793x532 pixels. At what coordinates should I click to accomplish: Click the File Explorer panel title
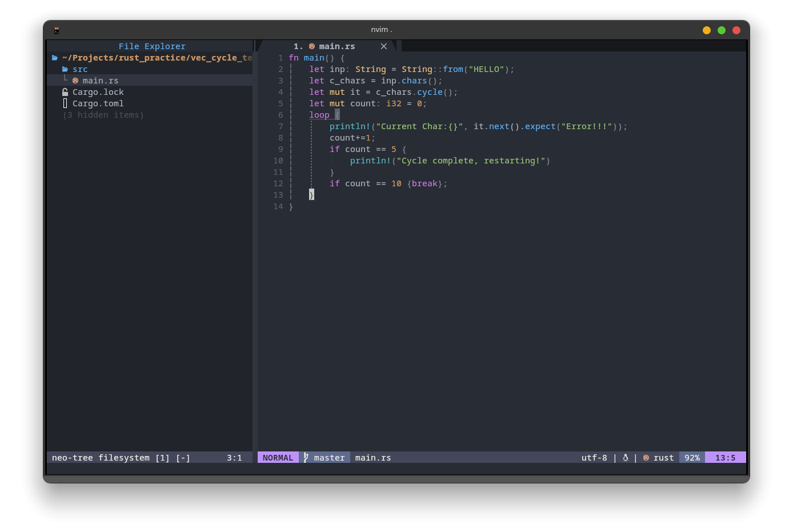(x=152, y=46)
